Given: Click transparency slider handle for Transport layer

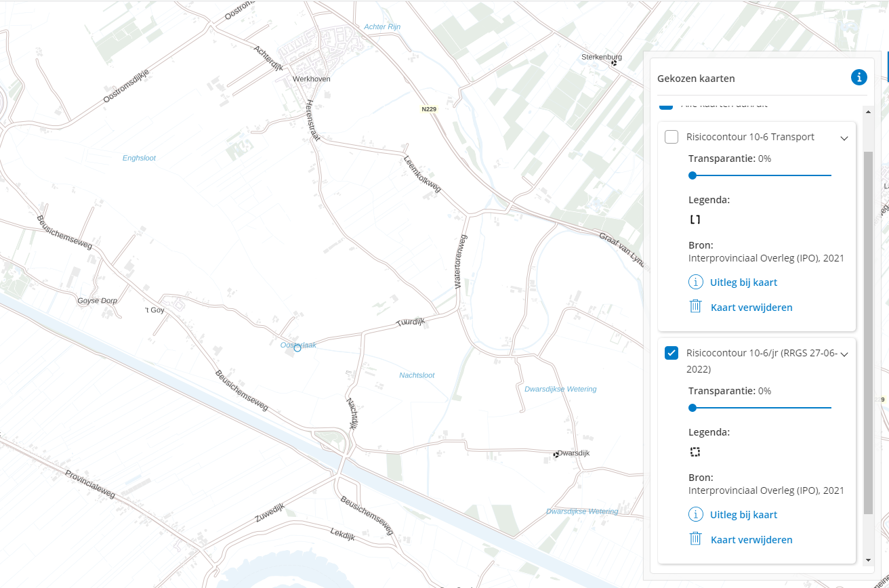Looking at the screenshot, I should [692, 175].
